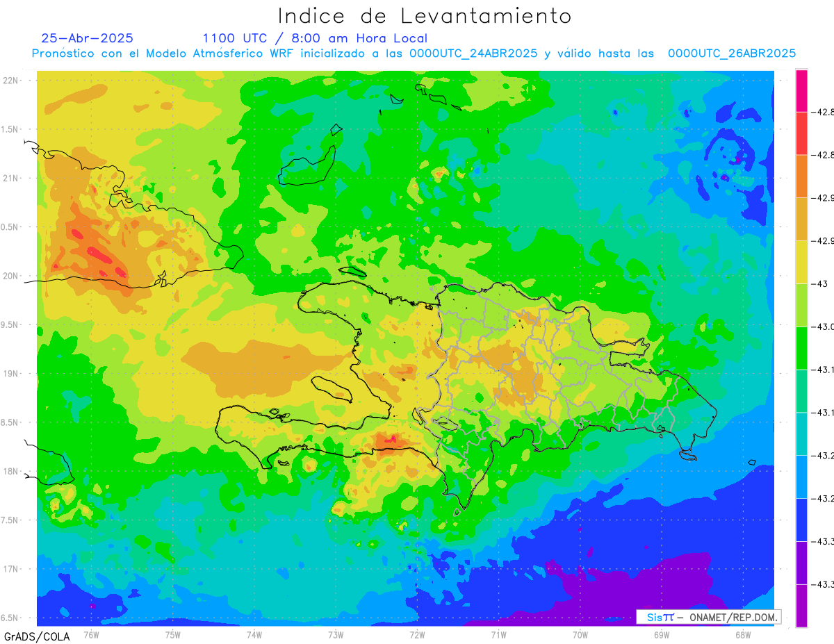Select the gold colorbar segment

coord(801,220)
